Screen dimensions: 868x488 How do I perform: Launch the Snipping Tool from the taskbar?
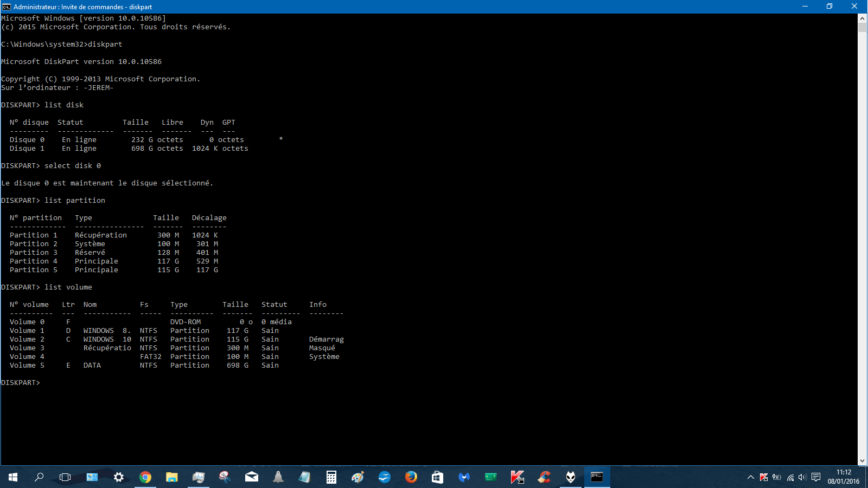(225, 477)
